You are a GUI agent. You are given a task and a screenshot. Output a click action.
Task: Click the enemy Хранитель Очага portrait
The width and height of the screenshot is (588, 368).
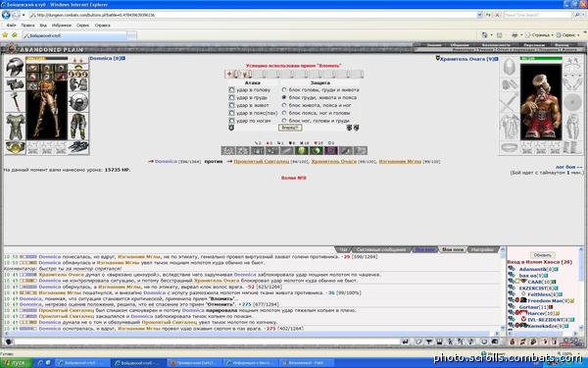[541, 101]
